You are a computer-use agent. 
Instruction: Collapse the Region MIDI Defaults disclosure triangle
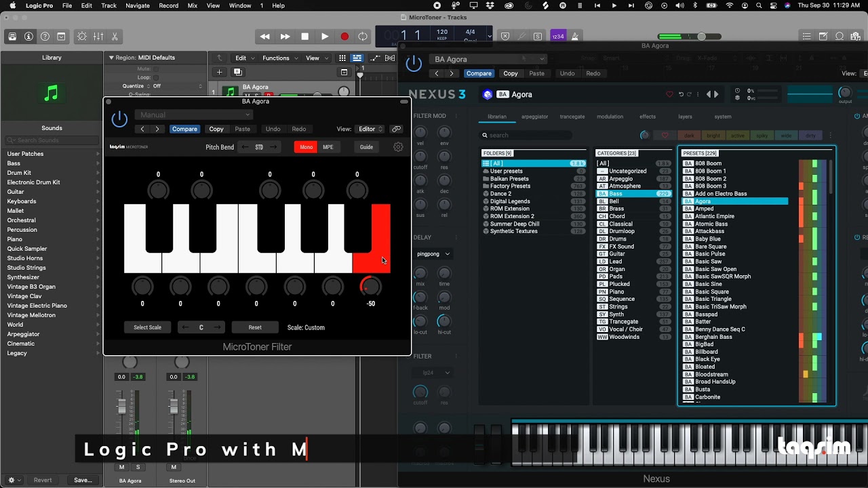[x=111, y=58]
